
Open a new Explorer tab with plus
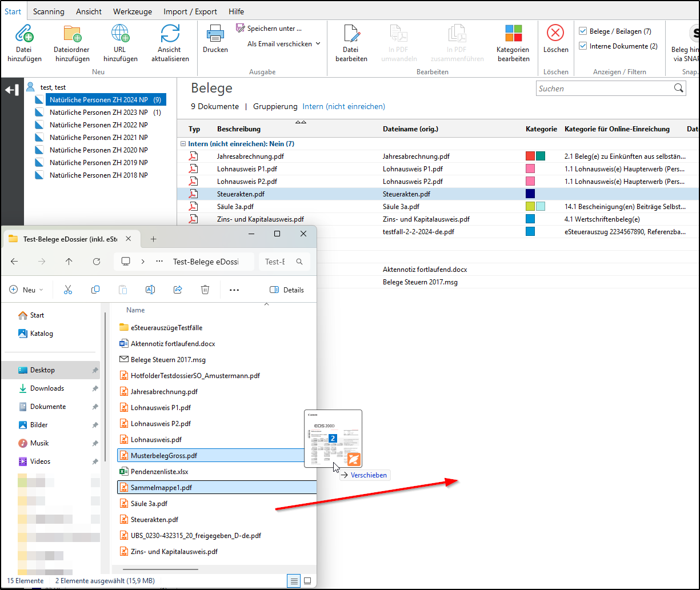tap(153, 239)
